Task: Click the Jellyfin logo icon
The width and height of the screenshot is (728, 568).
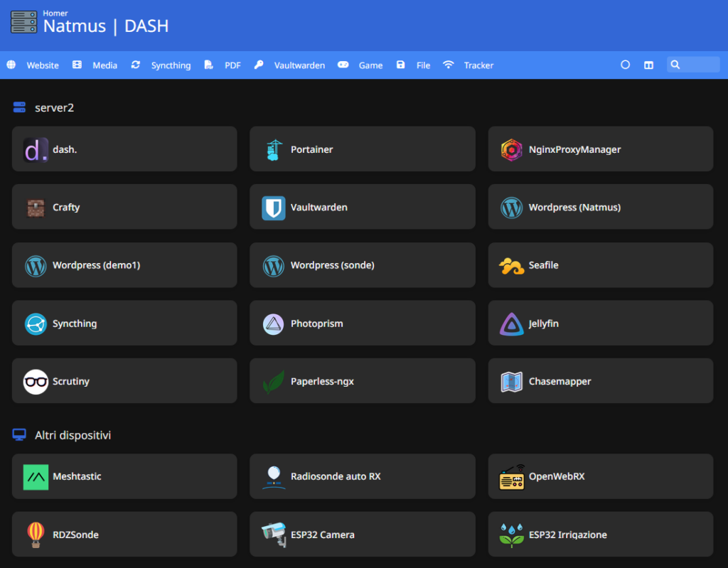Action: coord(511,323)
